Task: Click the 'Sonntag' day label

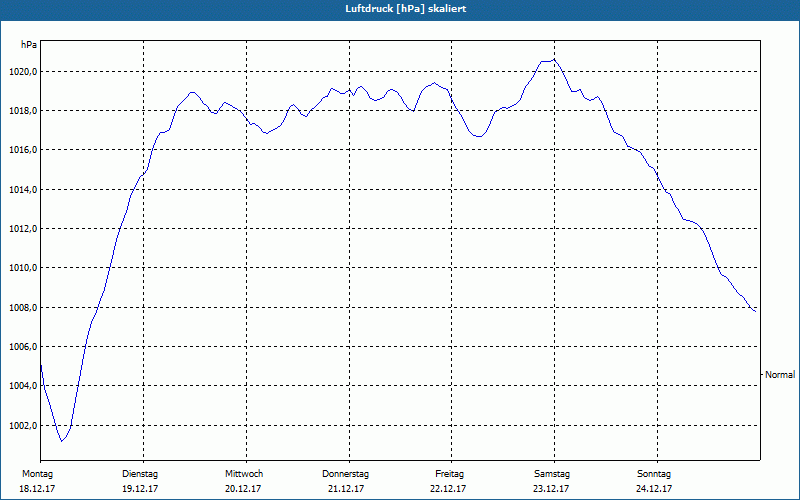Action: 654,474
